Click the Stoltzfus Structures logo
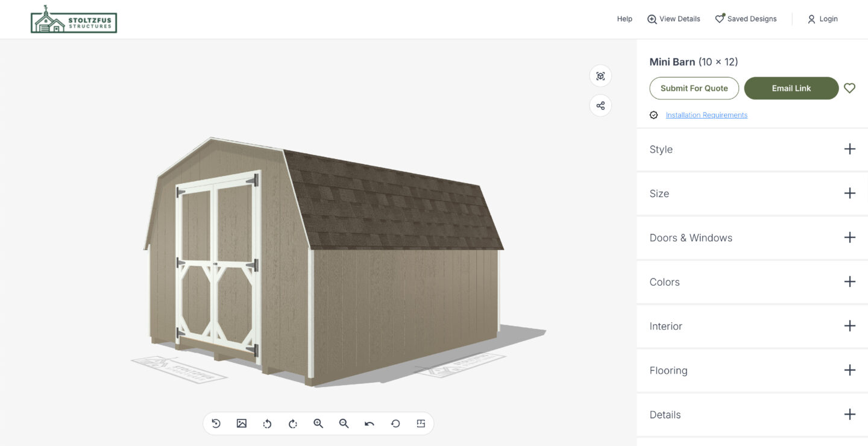The height and width of the screenshot is (446, 868). (74, 20)
